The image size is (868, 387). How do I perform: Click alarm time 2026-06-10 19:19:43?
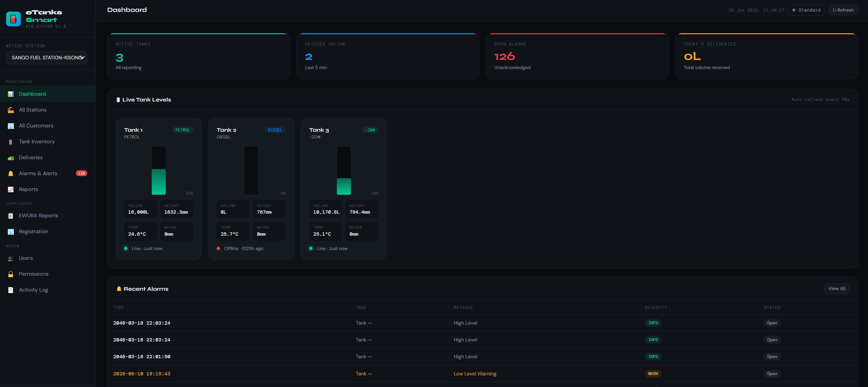coord(142,374)
